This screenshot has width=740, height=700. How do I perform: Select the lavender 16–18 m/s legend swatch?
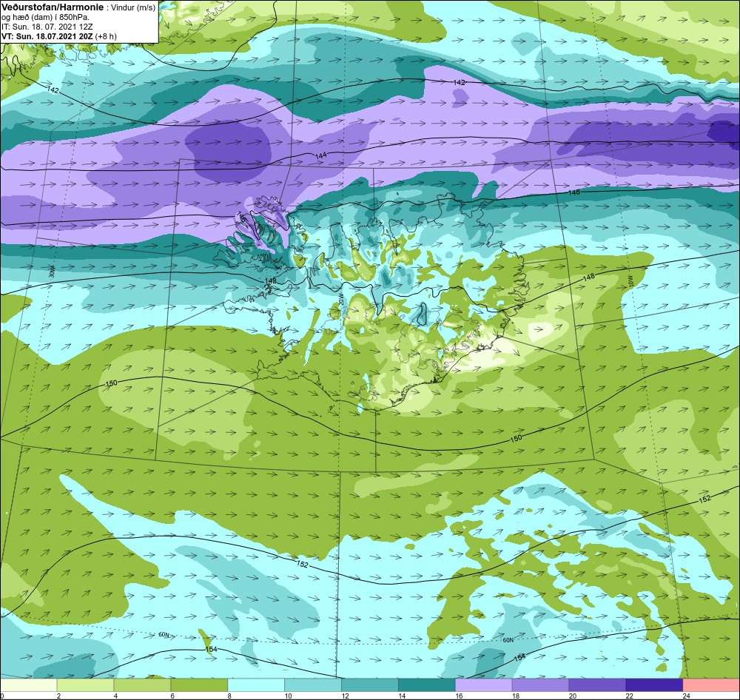[484, 684]
